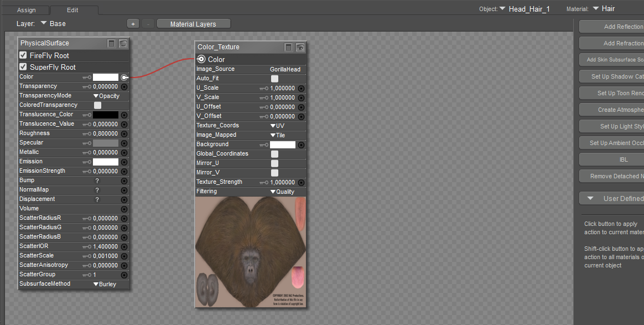Click the U_Scale input plug icon
The image size is (644, 325).
pyautogui.click(x=301, y=89)
